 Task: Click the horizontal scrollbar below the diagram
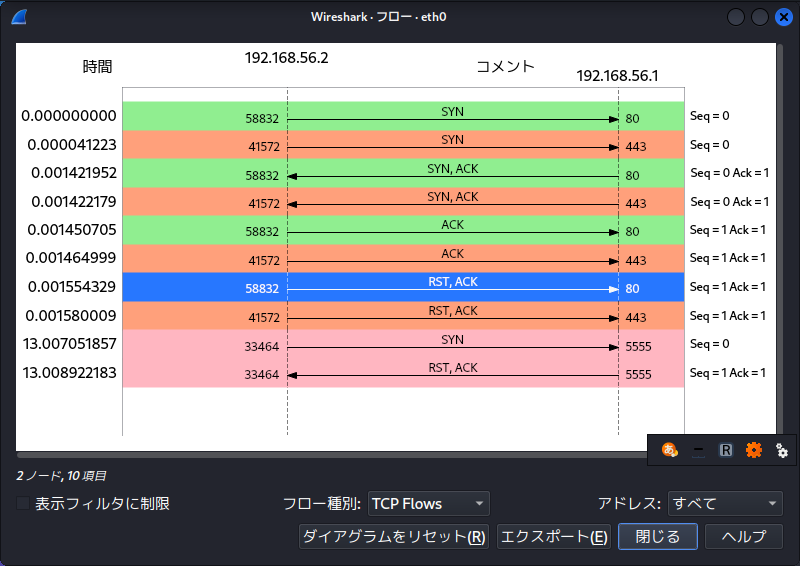pos(332,455)
